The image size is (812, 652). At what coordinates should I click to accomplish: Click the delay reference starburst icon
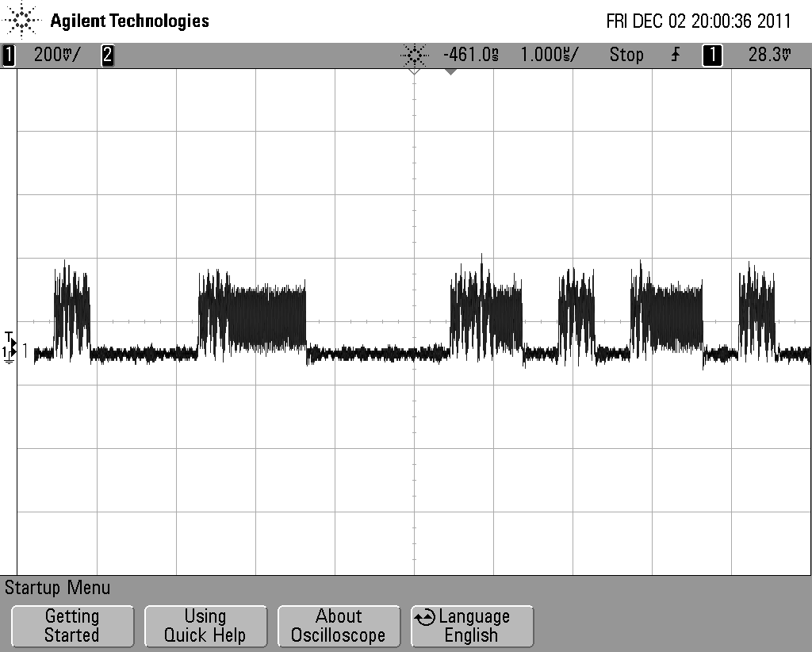414,55
